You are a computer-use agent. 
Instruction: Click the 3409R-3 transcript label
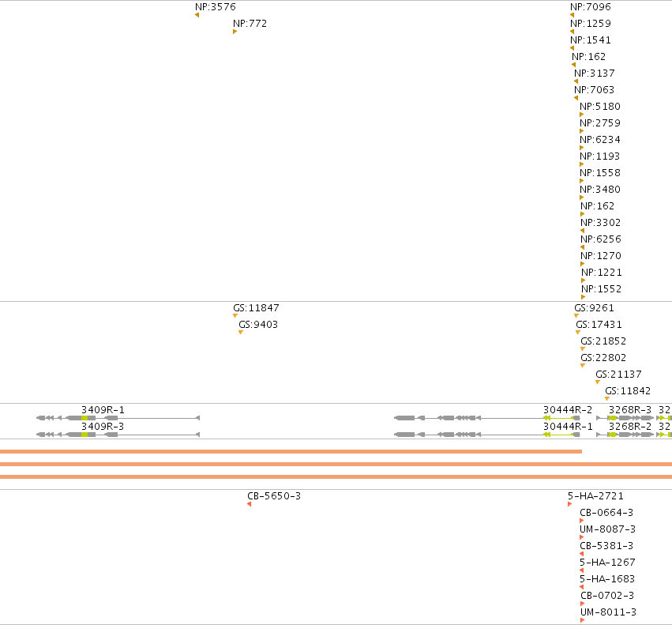point(103,427)
